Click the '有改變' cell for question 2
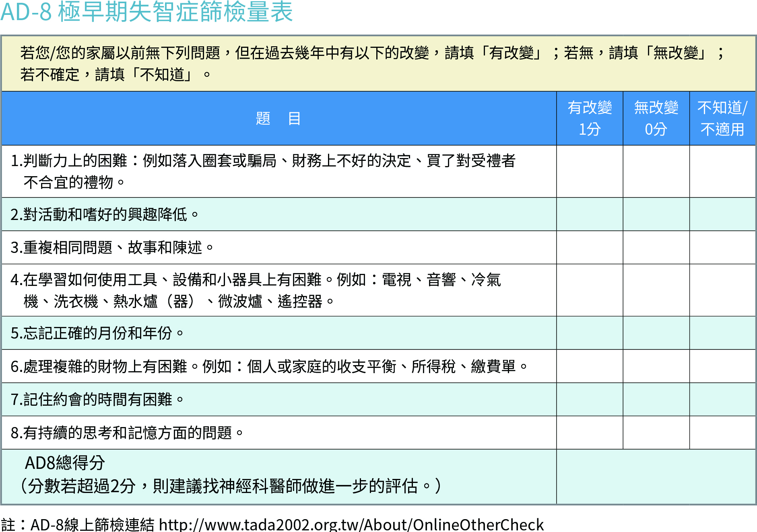 [590, 214]
